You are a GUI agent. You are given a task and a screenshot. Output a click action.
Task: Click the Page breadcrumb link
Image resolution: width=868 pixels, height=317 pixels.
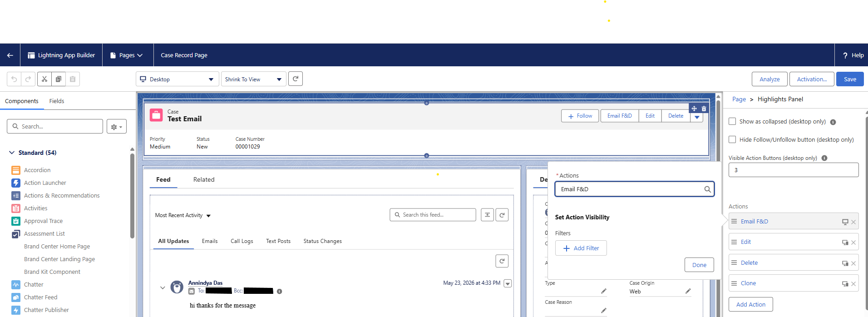(739, 99)
